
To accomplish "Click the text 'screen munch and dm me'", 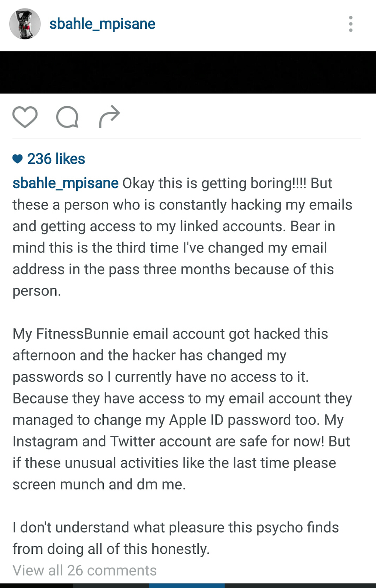I will click(99, 484).
